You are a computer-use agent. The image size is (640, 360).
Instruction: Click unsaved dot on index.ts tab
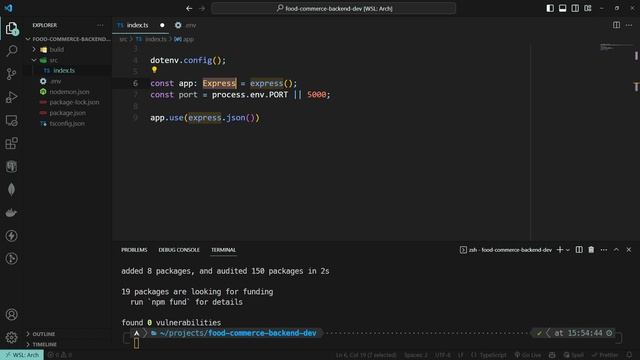[162, 25]
